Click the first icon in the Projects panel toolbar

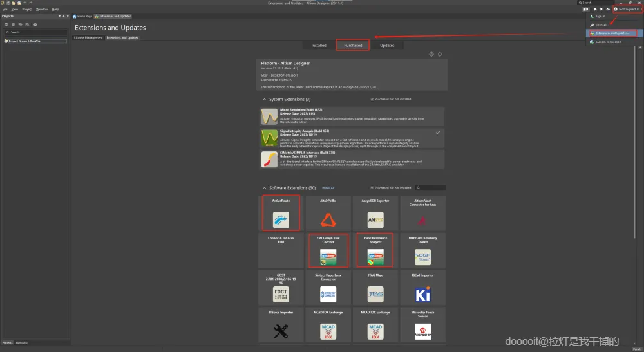(x=6, y=24)
